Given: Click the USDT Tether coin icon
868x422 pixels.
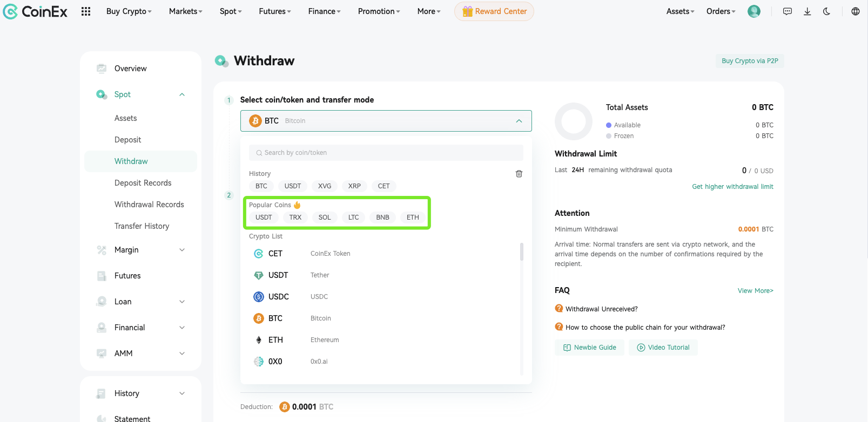Looking at the screenshot, I should [x=259, y=275].
